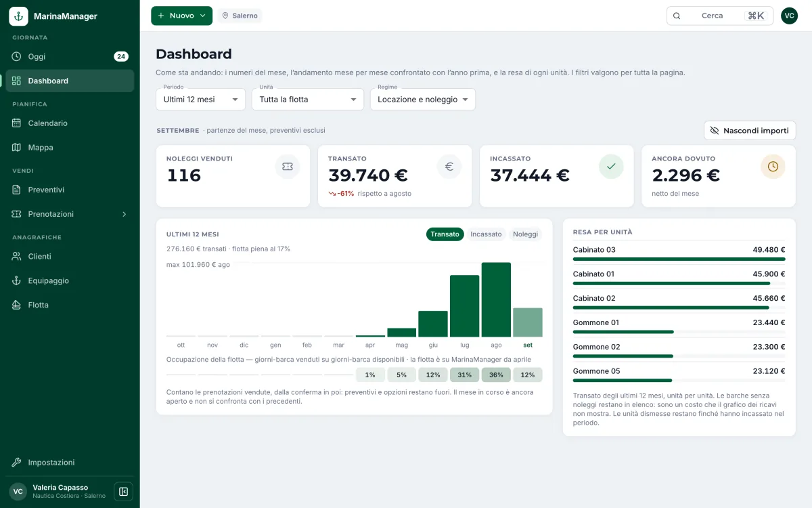812x508 pixels.
Task: Click the giu bar in the chart
Action: (x=433, y=324)
